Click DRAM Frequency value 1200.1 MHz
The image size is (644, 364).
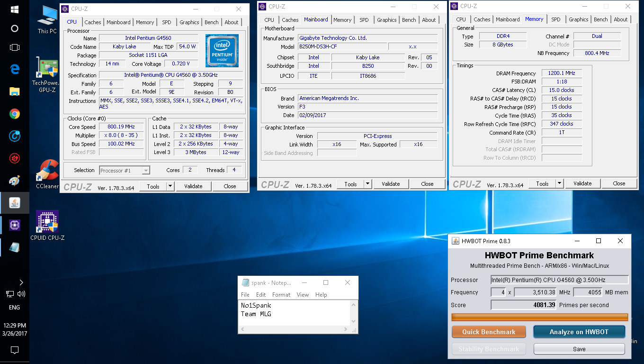[x=561, y=73]
